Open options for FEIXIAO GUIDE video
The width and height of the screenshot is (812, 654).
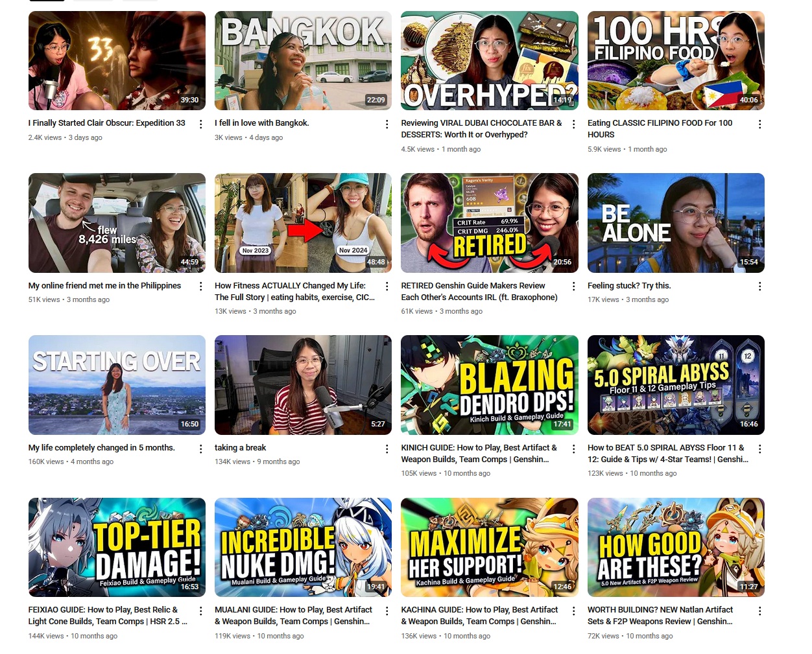pyautogui.click(x=200, y=611)
